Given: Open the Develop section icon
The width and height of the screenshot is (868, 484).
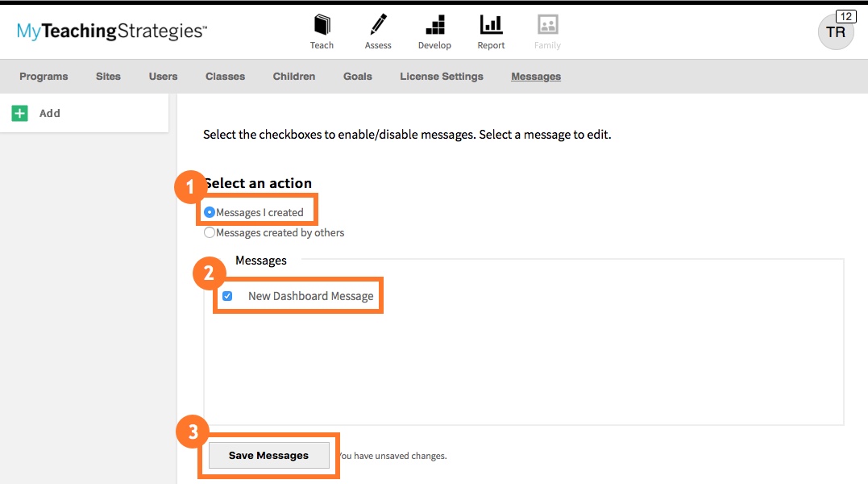Looking at the screenshot, I should pos(434,26).
